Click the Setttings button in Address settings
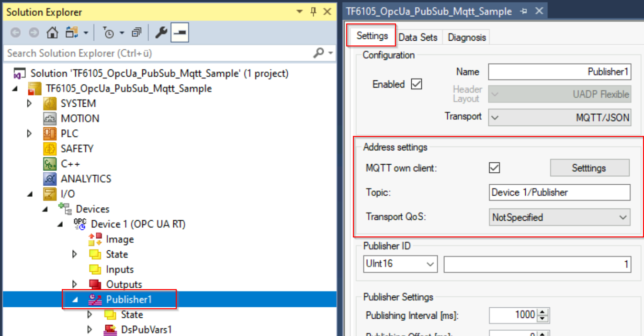Image resolution: width=644 pixels, height=336 pixels. coord(589,168)
